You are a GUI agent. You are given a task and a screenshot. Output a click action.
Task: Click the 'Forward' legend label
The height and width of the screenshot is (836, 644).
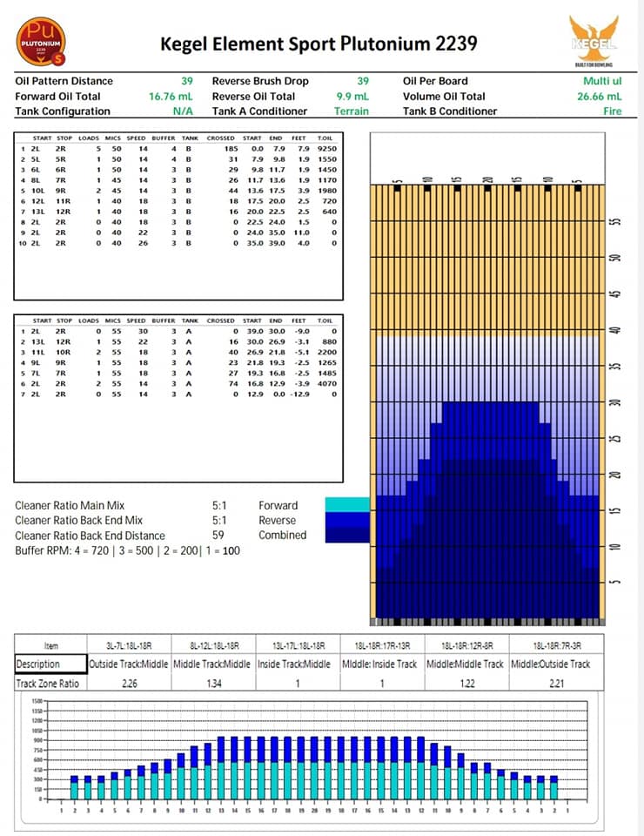tap(278, 505)
